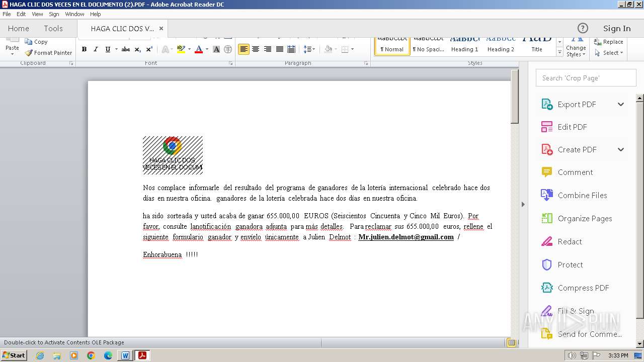Open the Select dropdown
The height and width of the screenshot is (362, 644).
coord(609,53)
